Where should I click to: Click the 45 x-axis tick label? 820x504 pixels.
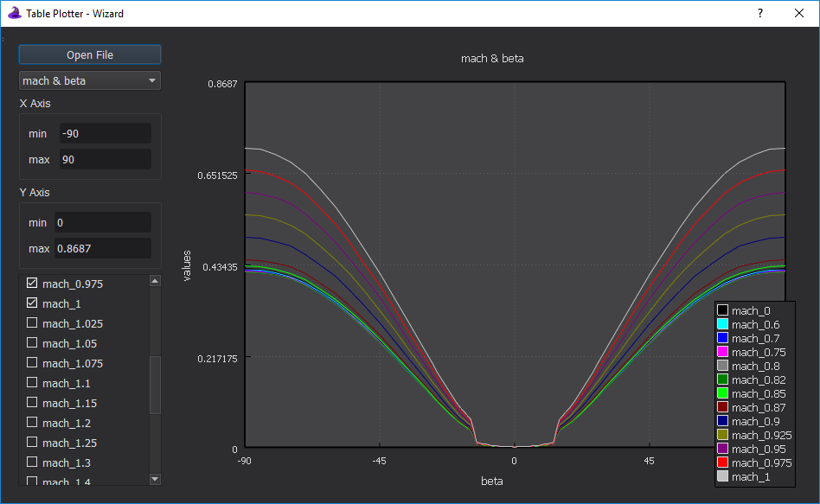[x=649, y=461]
